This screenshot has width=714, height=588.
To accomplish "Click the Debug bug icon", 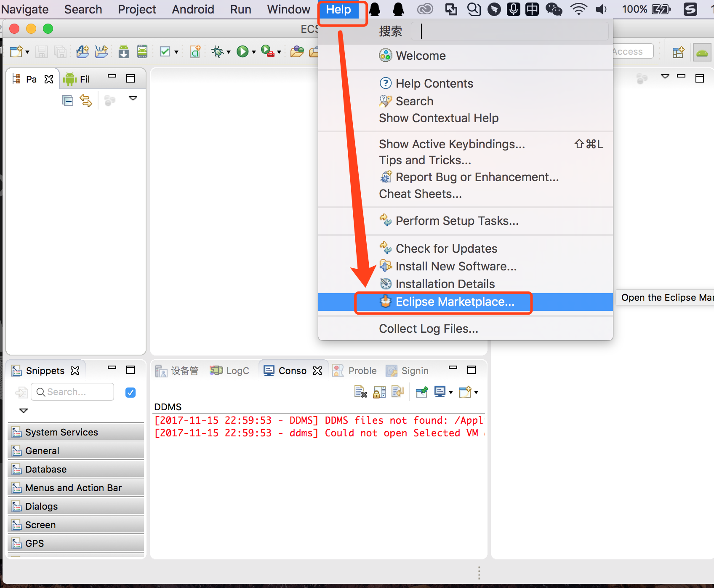I will click(x=218, y=52).
